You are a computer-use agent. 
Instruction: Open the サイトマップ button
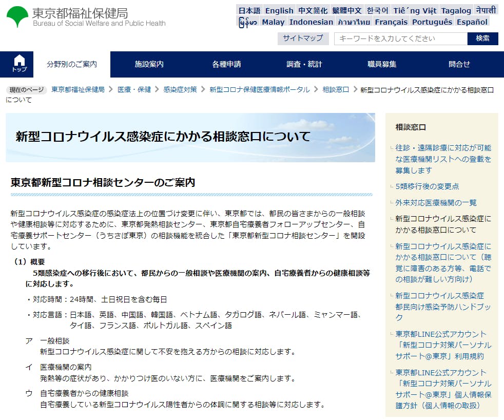click(303, 39)
